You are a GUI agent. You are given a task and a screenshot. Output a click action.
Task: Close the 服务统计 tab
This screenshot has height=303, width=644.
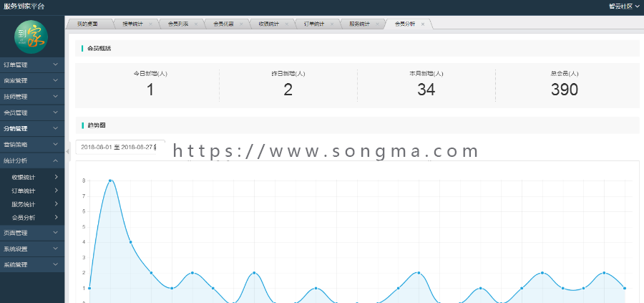click(x=377, y=24)
